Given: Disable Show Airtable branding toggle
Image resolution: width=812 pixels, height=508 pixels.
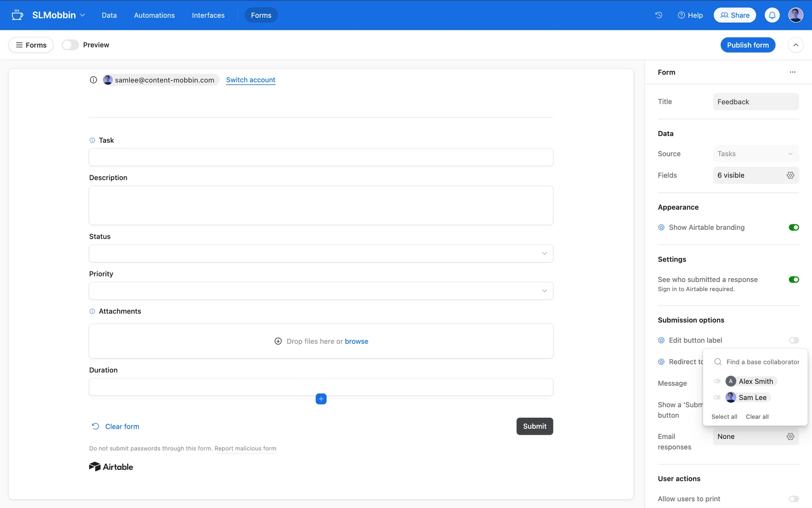Looking at the screenshot, I should pos(793,227).
